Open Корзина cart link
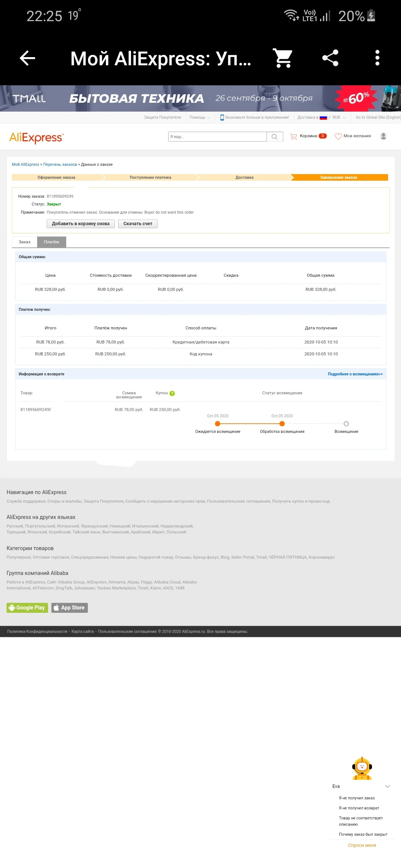 (x=308, y=136)
